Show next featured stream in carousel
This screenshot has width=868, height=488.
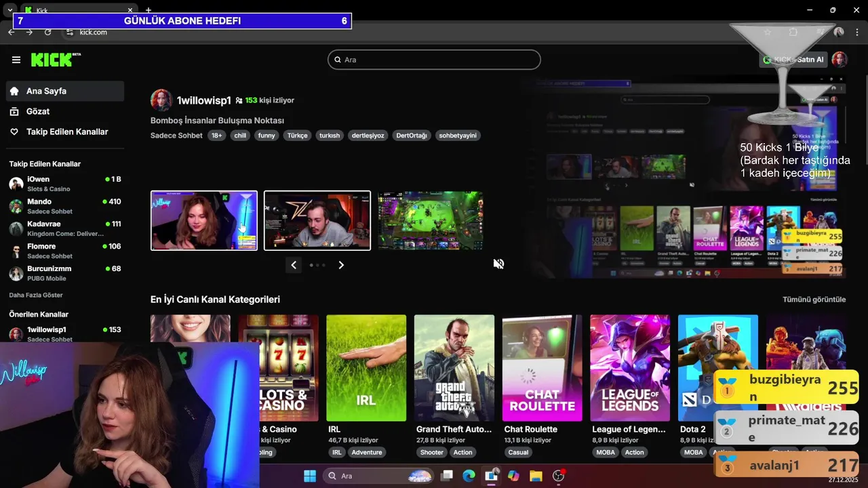[x=341, y=265]
